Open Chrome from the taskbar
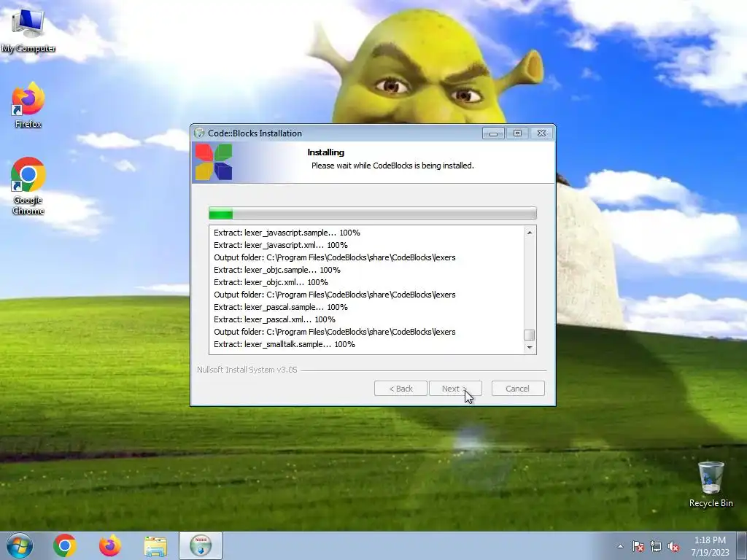The image size is (747, 560). point(65,545)
